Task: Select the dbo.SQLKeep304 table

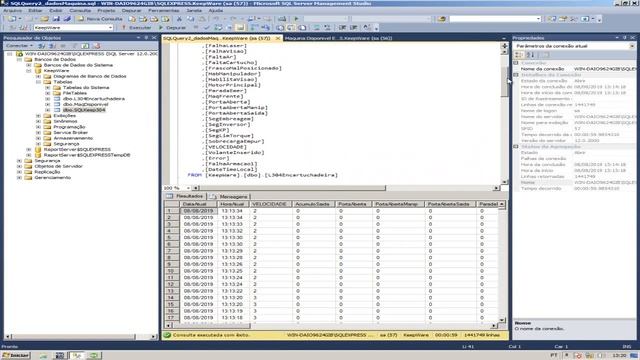Action: [x=84, y=110]
